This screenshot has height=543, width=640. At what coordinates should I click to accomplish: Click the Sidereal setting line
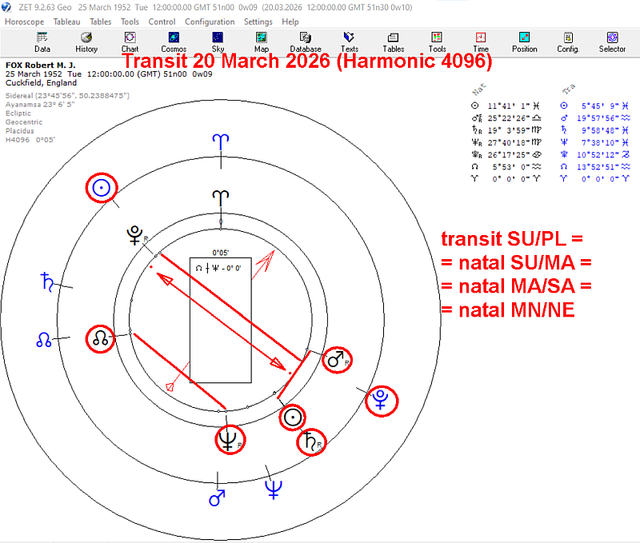(67, 96)
